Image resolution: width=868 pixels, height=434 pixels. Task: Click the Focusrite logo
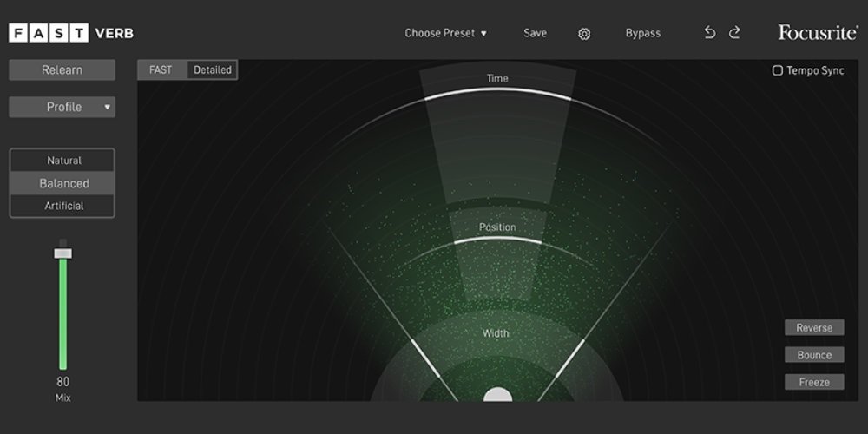pos(816,33)
